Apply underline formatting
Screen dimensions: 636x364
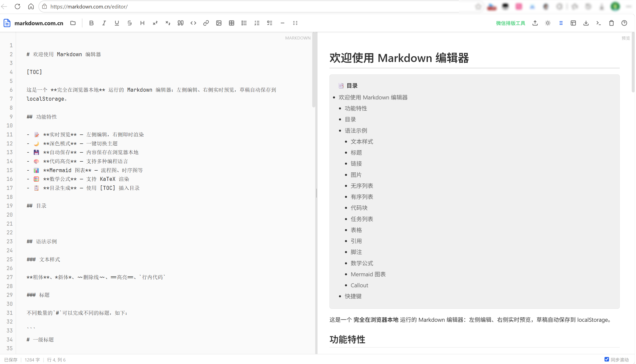pyautogui.click(x=117, y=23)
